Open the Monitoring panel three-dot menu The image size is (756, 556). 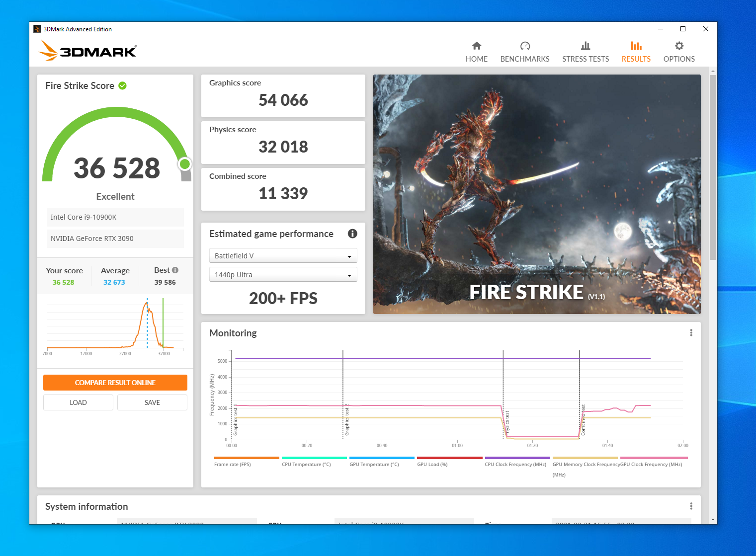(x=691, y=333)
